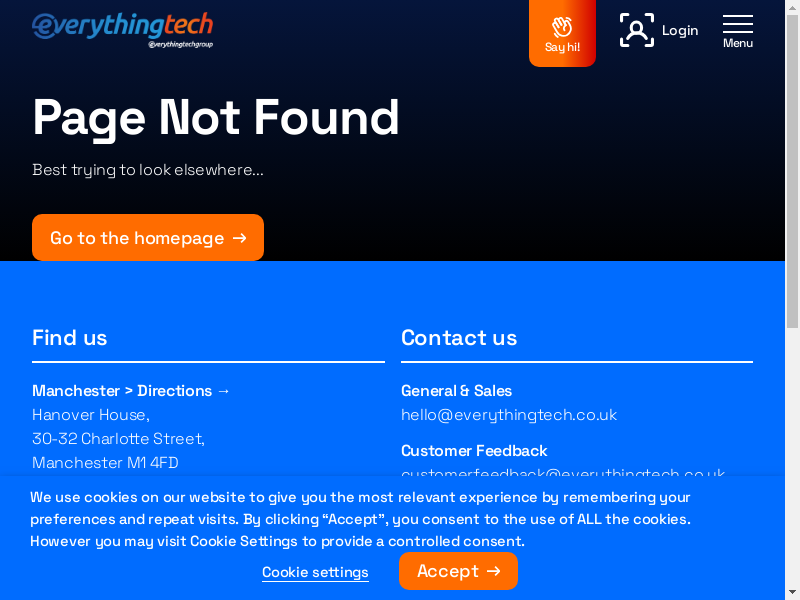Click the everythingtech logo

122,29
